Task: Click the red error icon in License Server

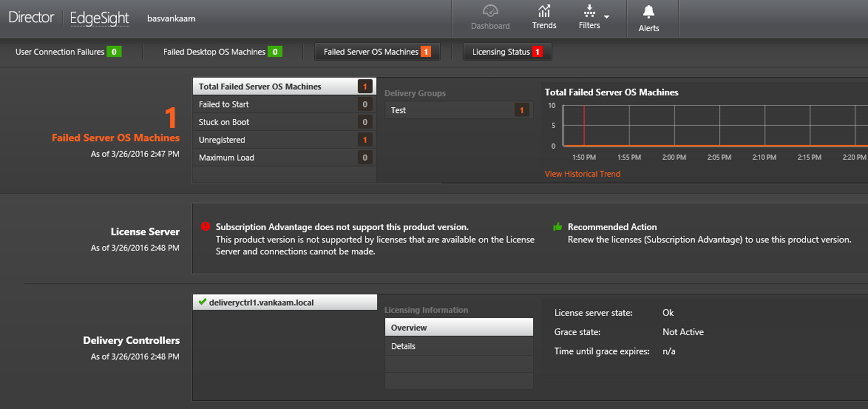Action: point(206,226)
